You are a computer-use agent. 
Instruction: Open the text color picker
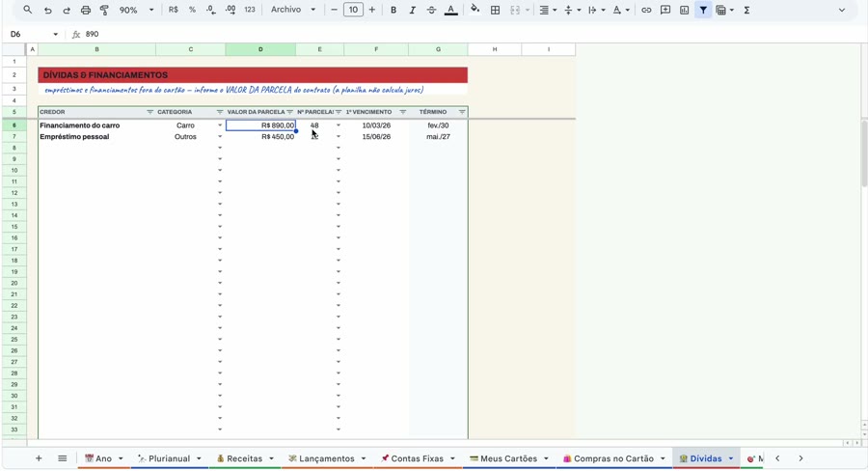[x=451, y=10]
